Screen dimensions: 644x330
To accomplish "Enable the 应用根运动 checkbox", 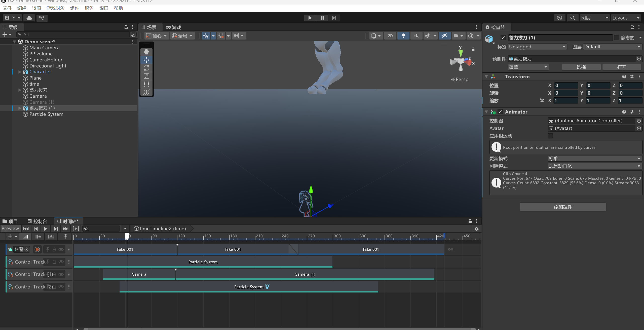I will 550,136.
